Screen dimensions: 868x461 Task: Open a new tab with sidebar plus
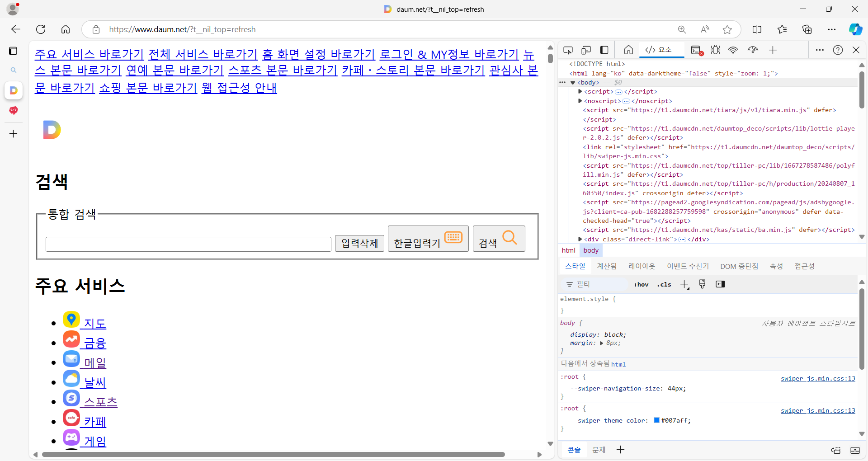[x=14, y=134]
